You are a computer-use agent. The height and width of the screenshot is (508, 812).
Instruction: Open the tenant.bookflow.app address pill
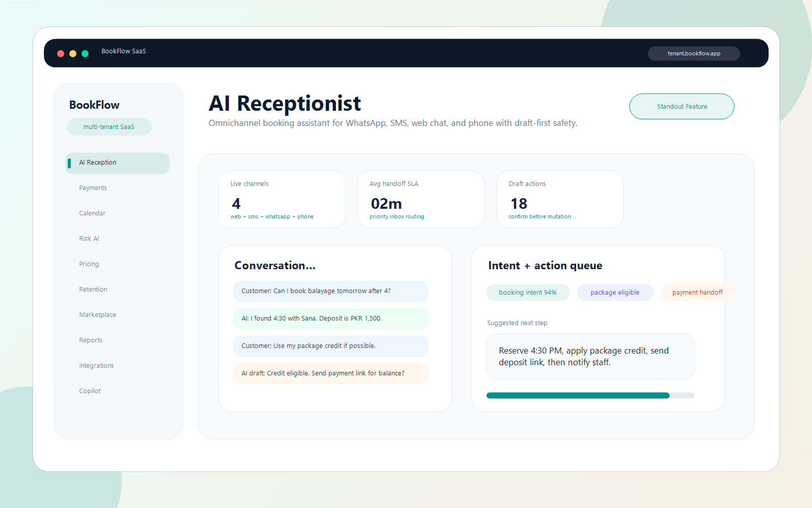694,53
